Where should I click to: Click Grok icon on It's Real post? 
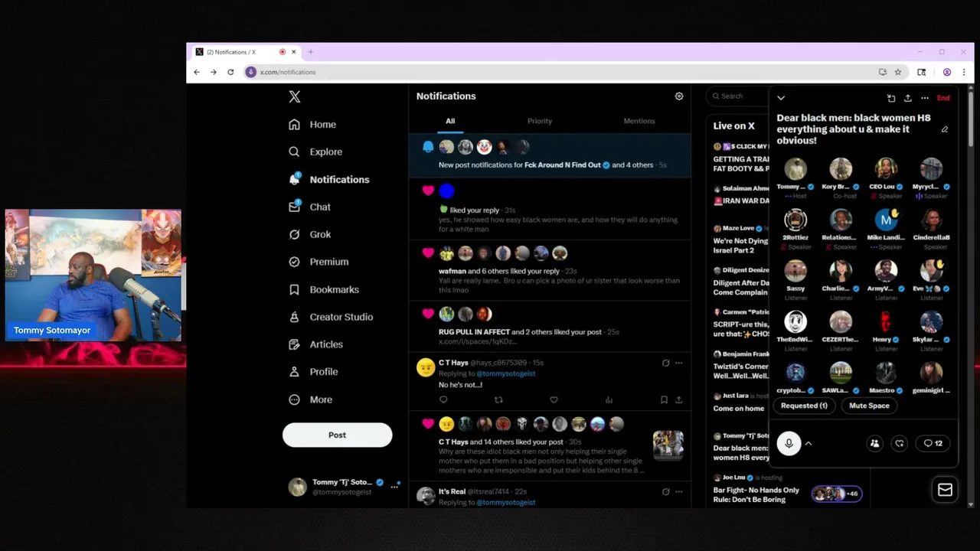665,491
